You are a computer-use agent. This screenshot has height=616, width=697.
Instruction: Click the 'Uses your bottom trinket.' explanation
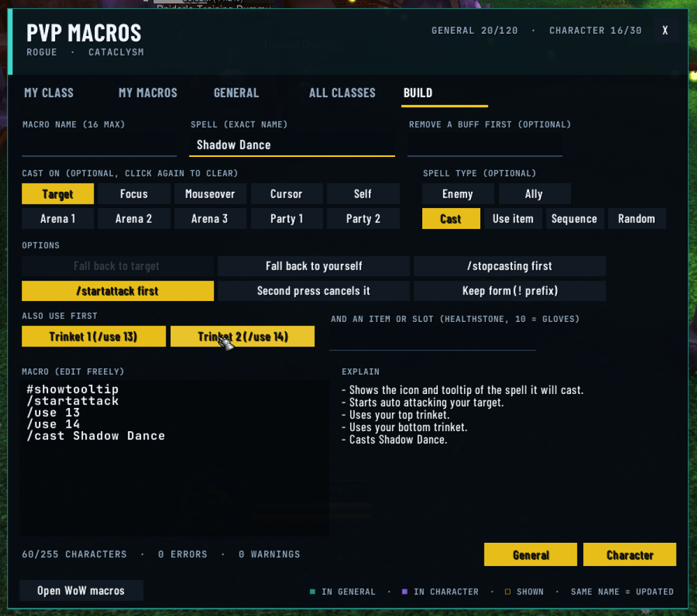pyautogui.click(x=404, y=427)
